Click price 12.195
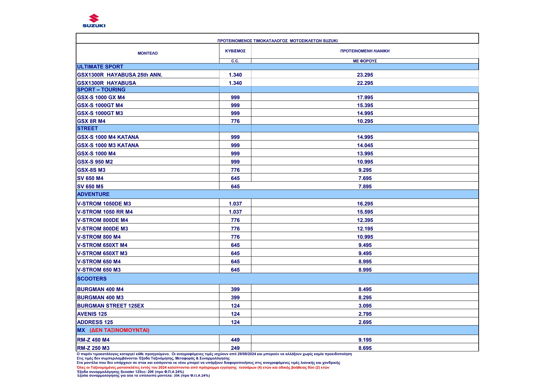The width and height of the screenshot is (555, 392). click(365, 229)
